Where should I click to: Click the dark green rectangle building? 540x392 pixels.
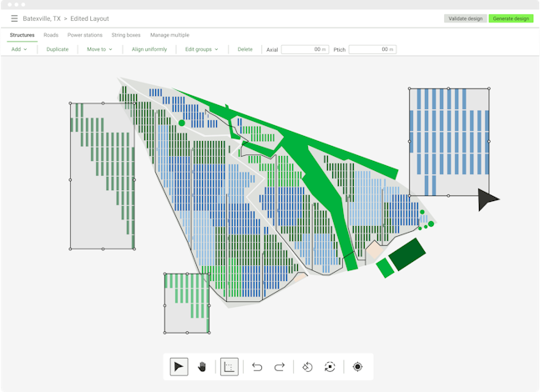(407, 254)
